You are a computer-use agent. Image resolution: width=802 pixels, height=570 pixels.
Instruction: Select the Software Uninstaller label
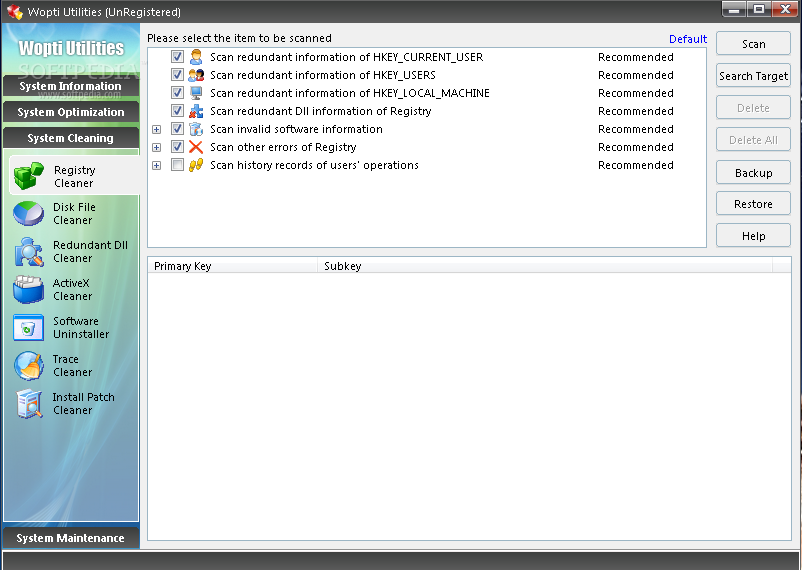(81, 327)
